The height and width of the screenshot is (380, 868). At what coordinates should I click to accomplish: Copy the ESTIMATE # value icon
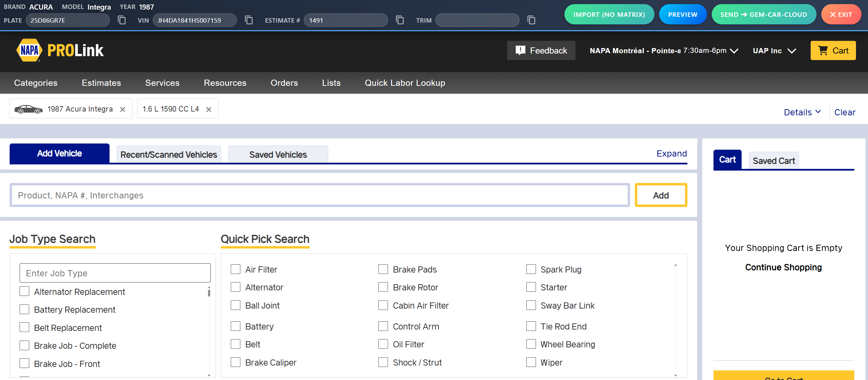point(400,20)
